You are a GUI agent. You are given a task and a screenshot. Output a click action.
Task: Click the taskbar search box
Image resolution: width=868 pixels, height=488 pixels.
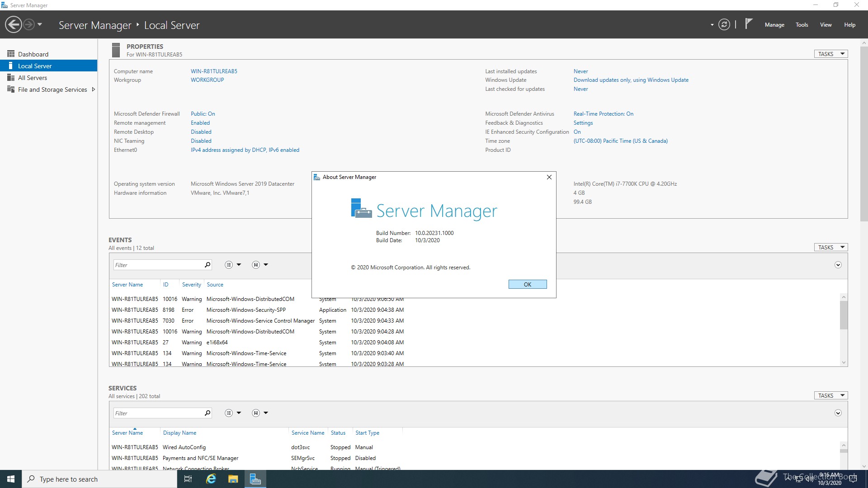click(x=99, y=479)
